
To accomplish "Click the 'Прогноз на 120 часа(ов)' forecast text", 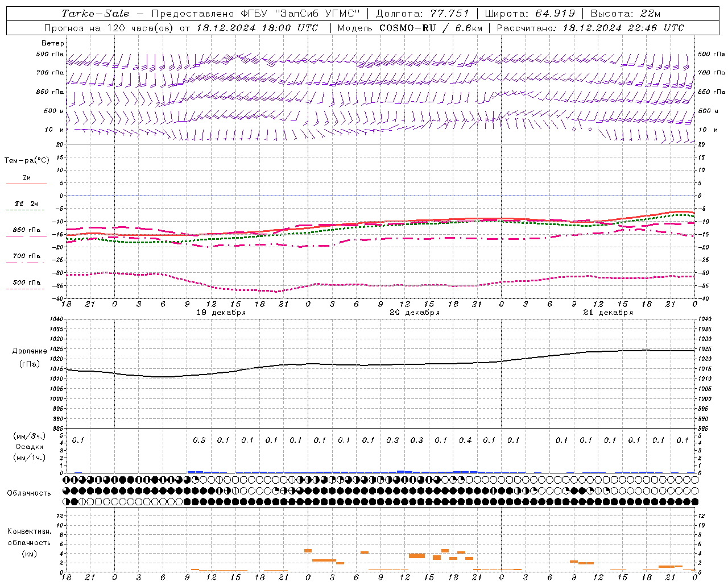I will (109, 28).
